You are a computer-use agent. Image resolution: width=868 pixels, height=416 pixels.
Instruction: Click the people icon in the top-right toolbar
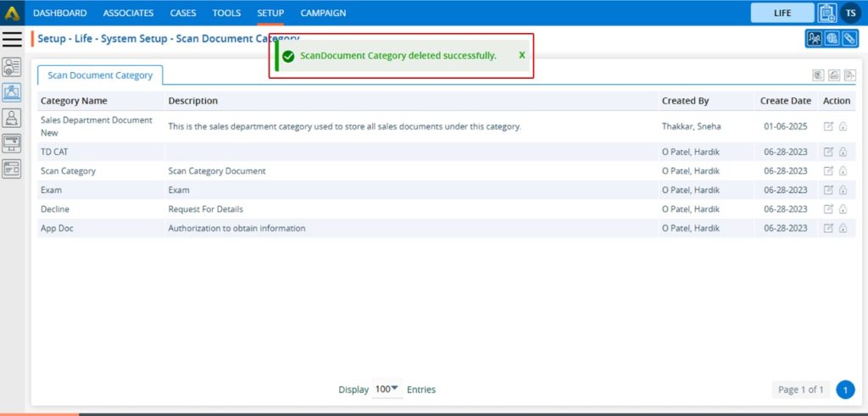[x=815, y=39]
